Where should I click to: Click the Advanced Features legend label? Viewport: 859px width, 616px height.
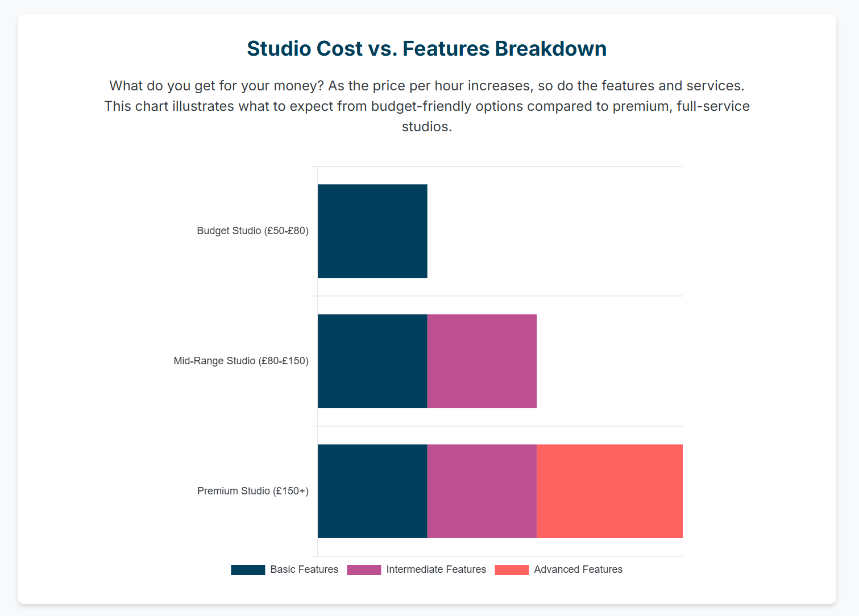coord(578,569)
